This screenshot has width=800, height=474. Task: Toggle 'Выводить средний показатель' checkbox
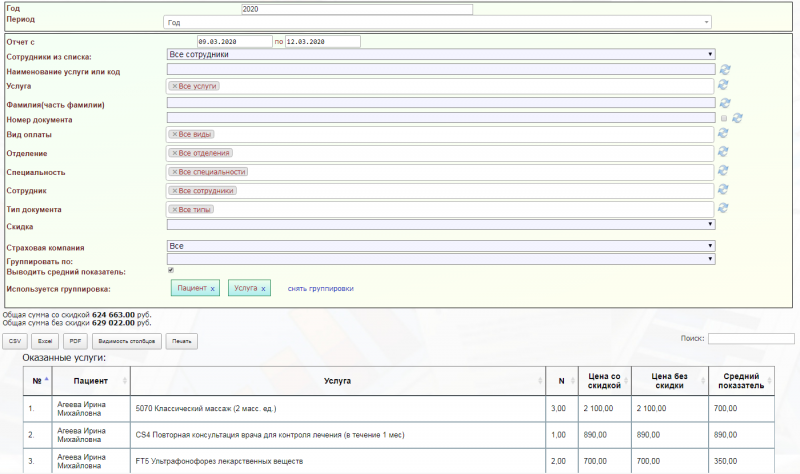click(x=171, y=270)
